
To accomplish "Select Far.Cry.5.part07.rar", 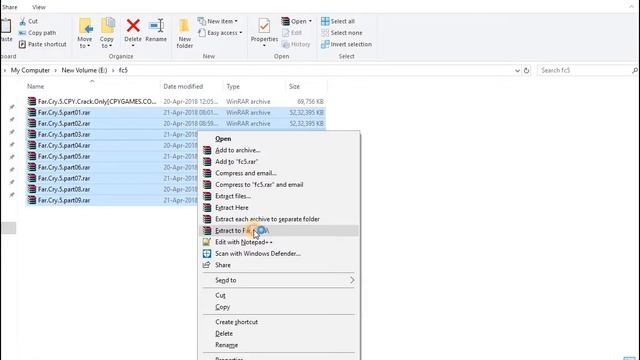I will coord(112,178).
